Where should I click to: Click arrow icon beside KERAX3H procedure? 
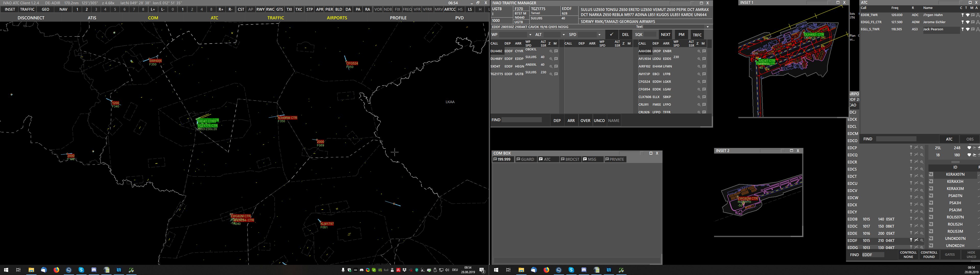click(931, 182)
